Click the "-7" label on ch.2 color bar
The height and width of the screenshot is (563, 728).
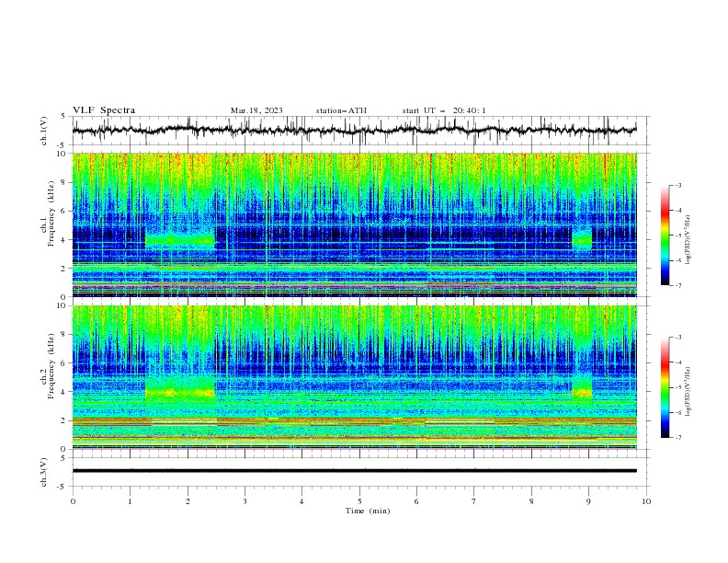pos(677,438)
